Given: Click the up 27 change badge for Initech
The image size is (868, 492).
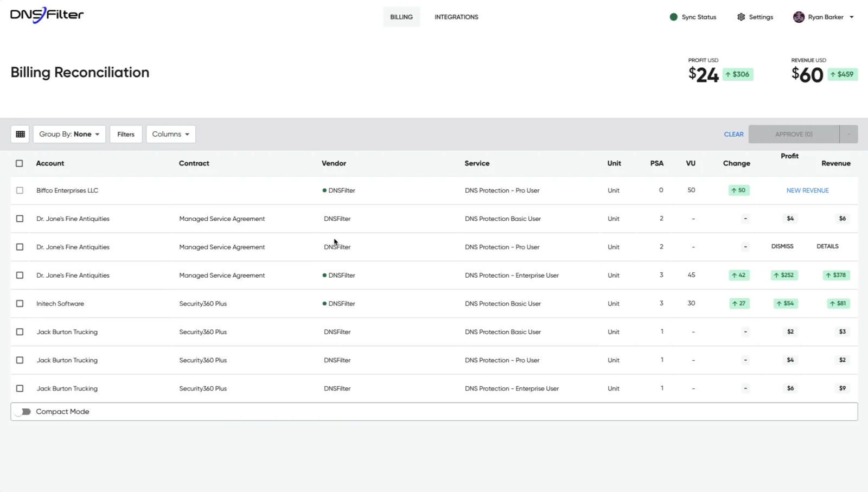Looking at the screenshot, I should 739,303.
